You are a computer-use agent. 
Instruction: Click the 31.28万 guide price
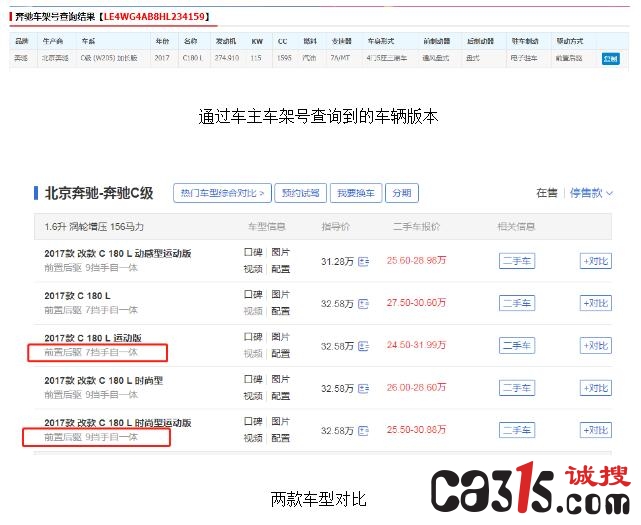pos(337,262)
